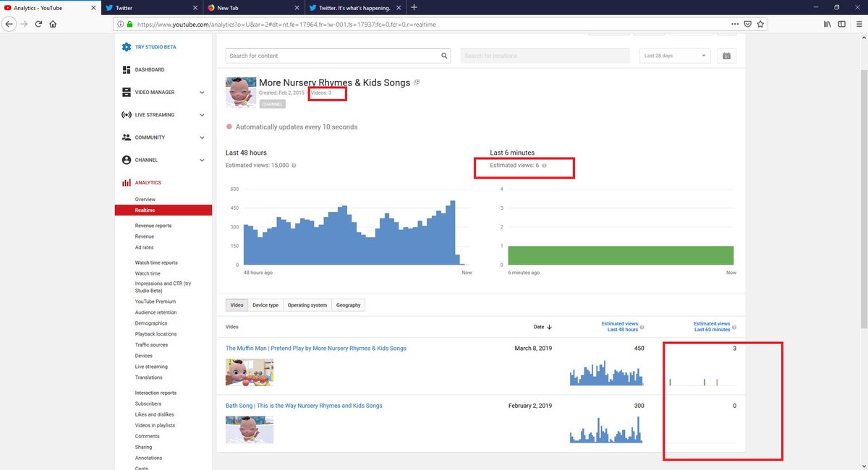The image size is (868, 470).
Task: Switch to Twitter It's what's happening tab
Action: (354, 7)
